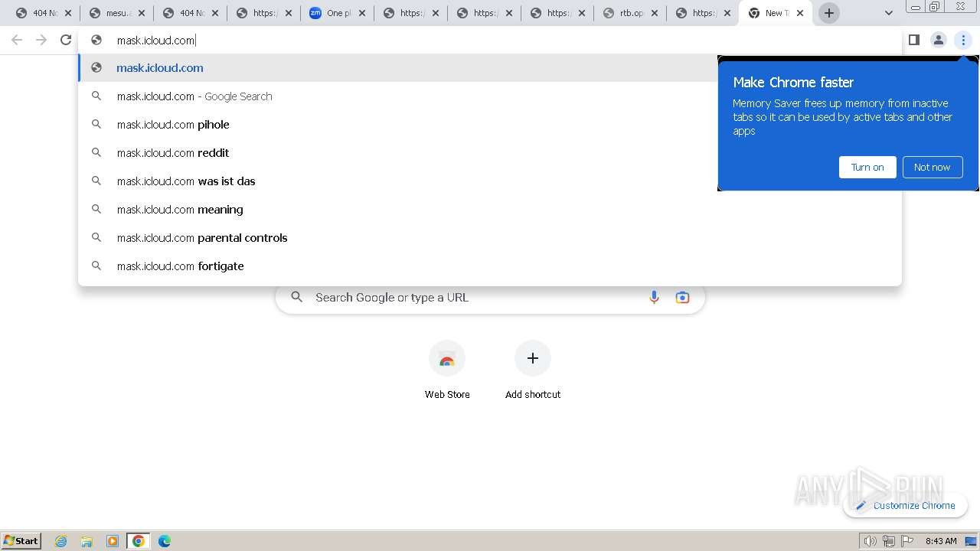Image resolution: width=980 pixels, height=551 pixels.
Task: Open the Chrome three-dot menu
Action: (963, 40)
